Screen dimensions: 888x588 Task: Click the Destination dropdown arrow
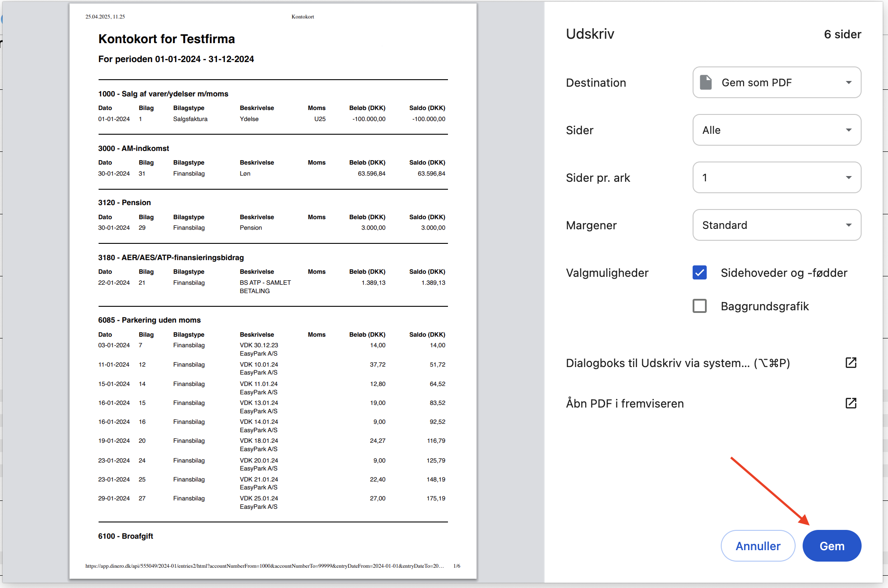(x=848, y=82)
